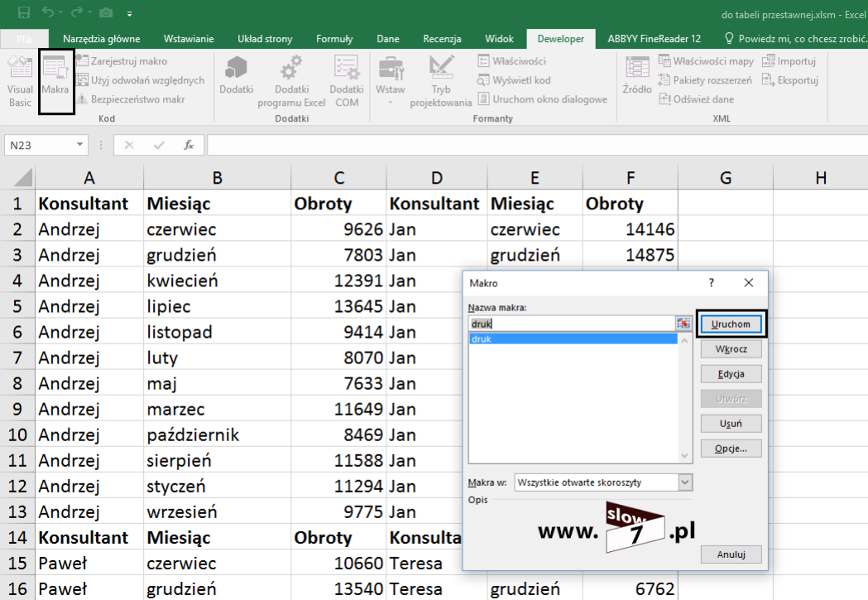Save the workbook from Quick Access Toolbar

[24, 12]
